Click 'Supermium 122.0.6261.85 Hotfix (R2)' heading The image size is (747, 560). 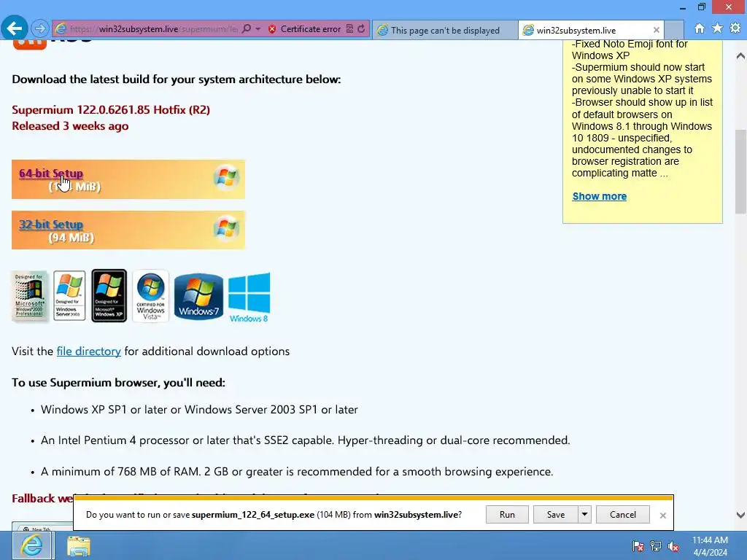click(x=111, y=109)
